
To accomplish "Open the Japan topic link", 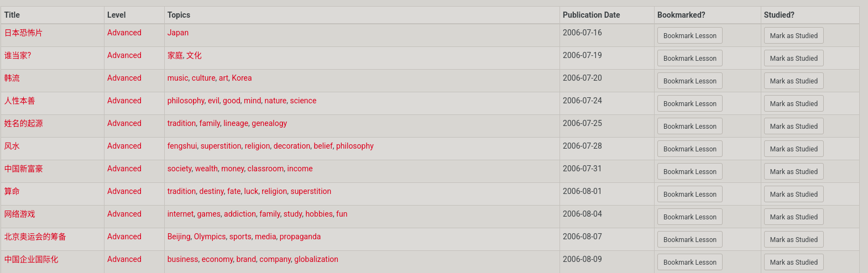I will [178, 33].
